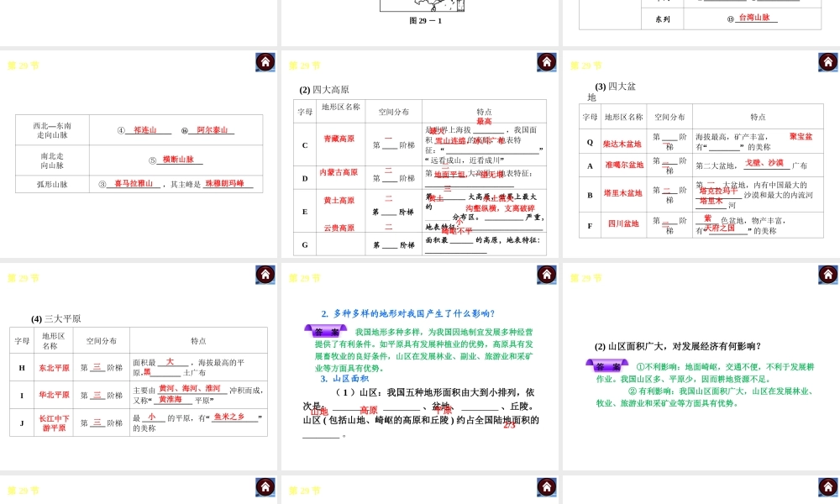
Task: Click letter G cell in plateau table
Action: [x=305, y=244]
